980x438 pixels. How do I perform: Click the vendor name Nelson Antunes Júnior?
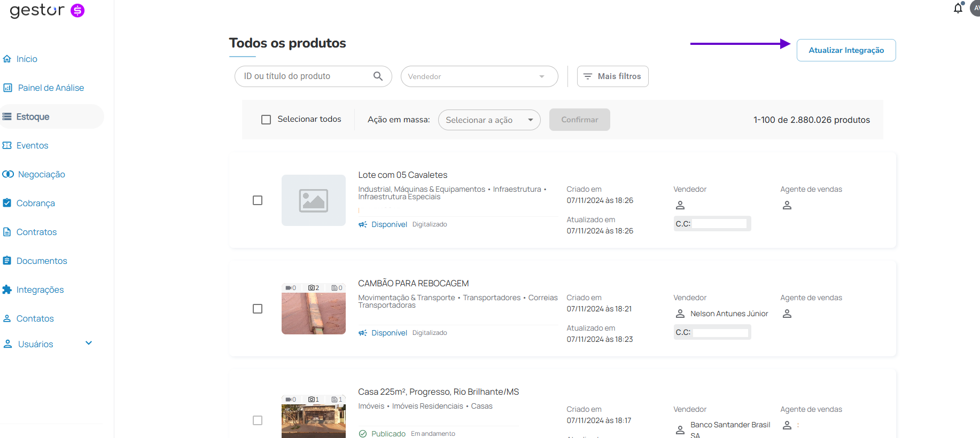729,314
